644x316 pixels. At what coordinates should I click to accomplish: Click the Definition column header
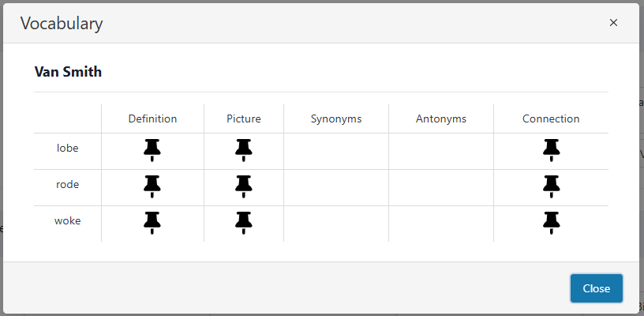tap(152, 118)
